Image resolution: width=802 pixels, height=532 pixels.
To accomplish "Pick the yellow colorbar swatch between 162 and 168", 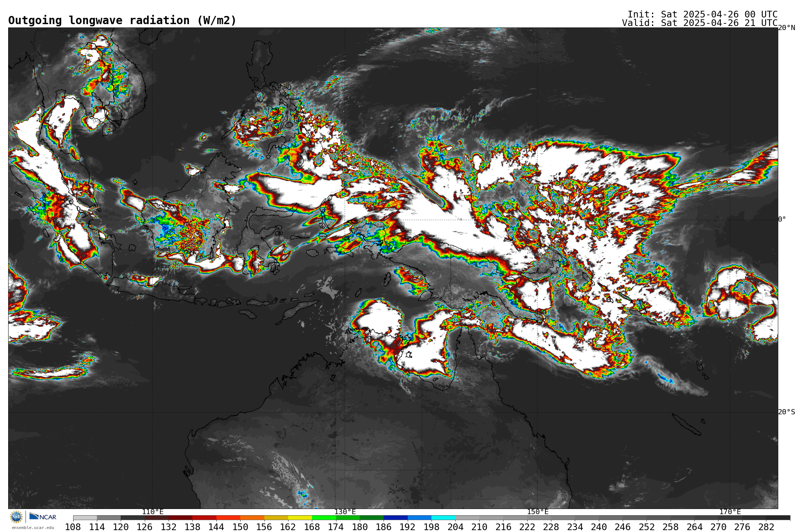I will tap(300, 518).
